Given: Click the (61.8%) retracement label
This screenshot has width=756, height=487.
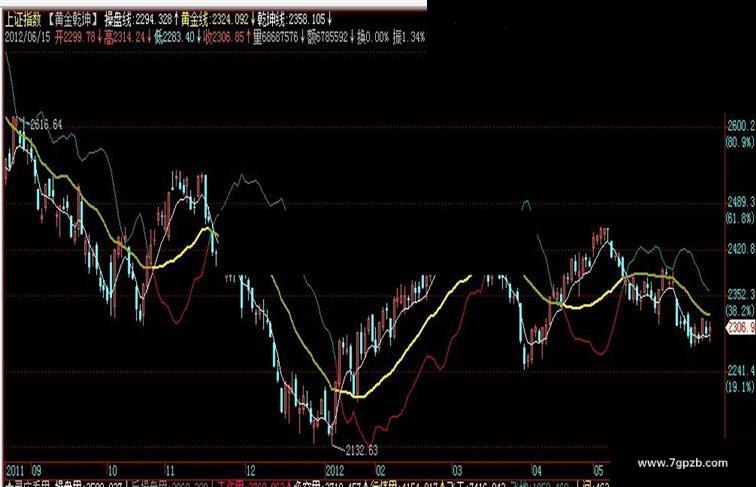Looking at the screenshot, I should coord(740,218).
